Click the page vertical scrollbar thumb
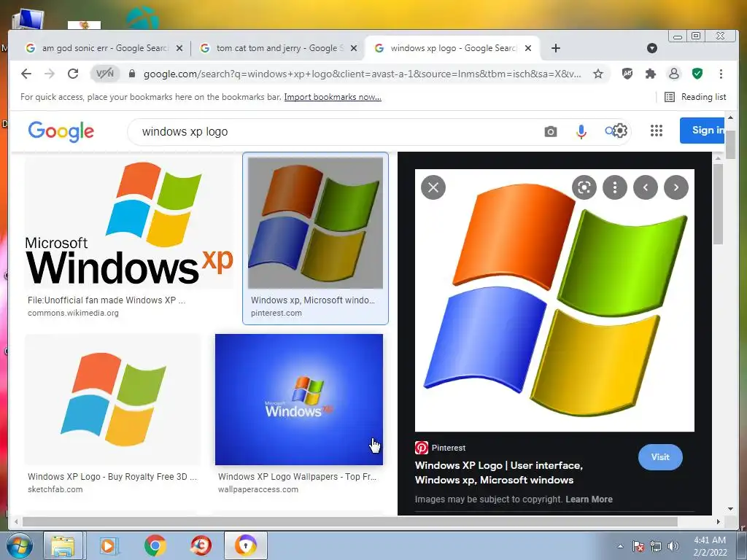Image resolution: width=747 pixels, height=560 pixels. point(730,144)
